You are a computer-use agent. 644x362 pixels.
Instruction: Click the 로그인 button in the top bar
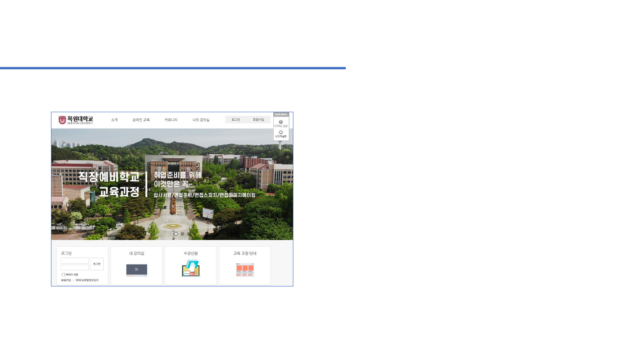[236, 120]
